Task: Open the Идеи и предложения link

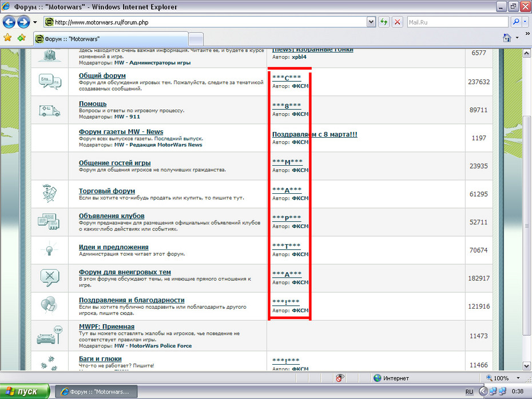Action: (x=114, y=247)
